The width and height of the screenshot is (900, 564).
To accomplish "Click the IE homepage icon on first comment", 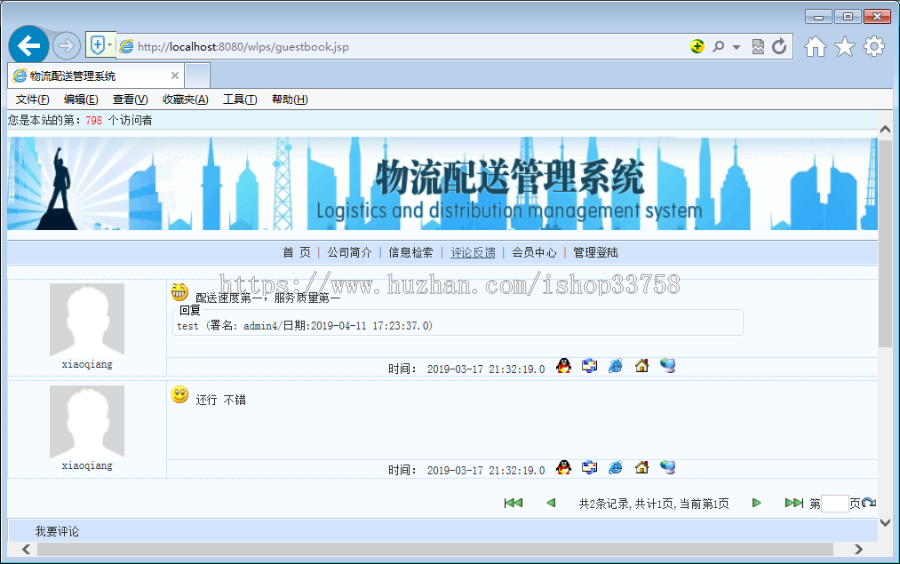I will tap(615, 365).
